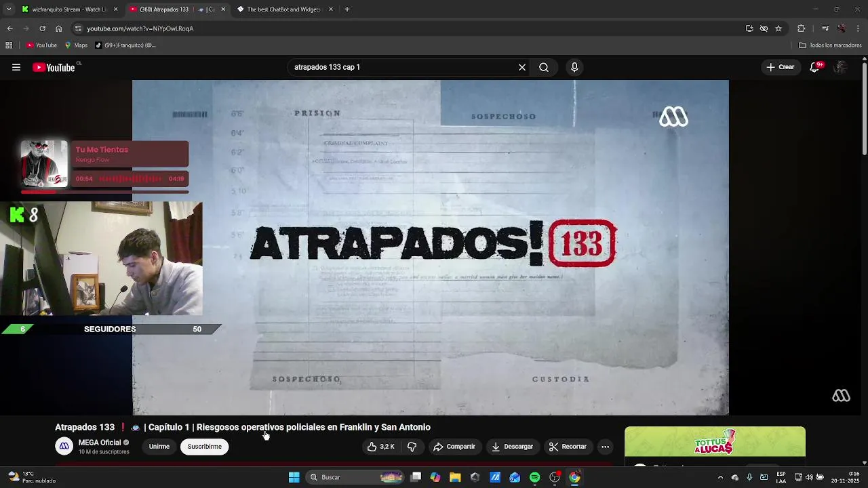Subscribe to MEGA Oficial with Suscribirme
This screenshot has height=488, width=868.
[204, 447]
